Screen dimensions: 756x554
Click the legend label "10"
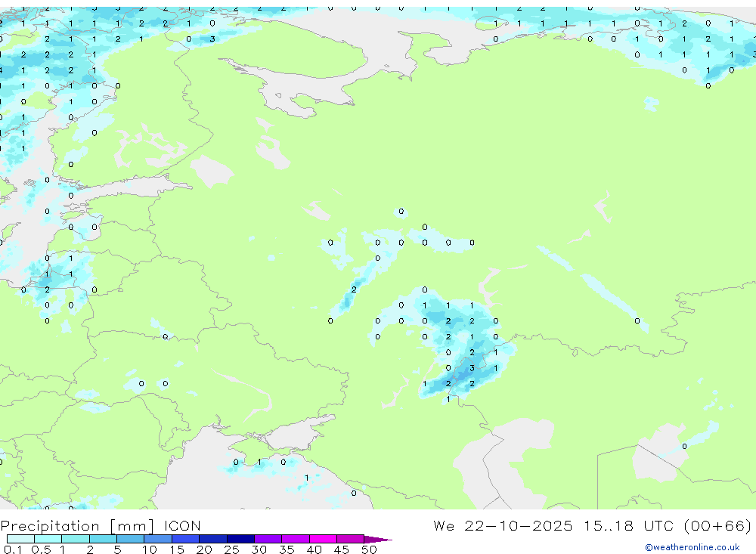click(150, 549)
